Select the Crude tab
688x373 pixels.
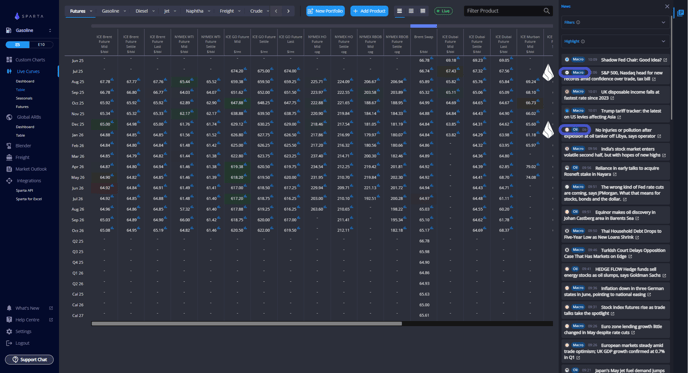(x=256, y=11)
